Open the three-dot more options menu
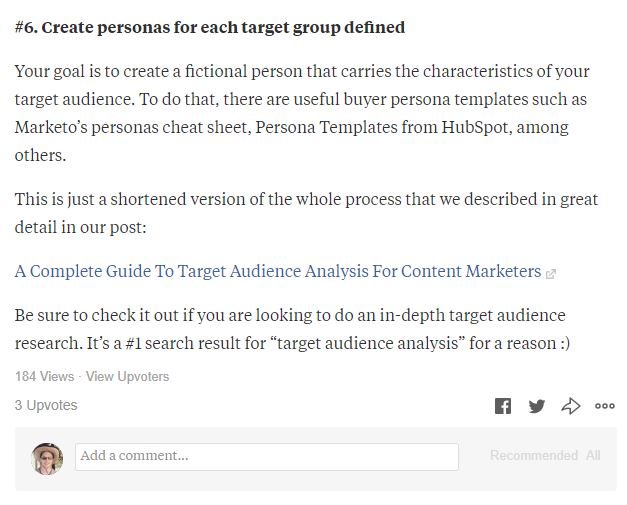Screen dimensions: 627x505 tap(605, 405)
